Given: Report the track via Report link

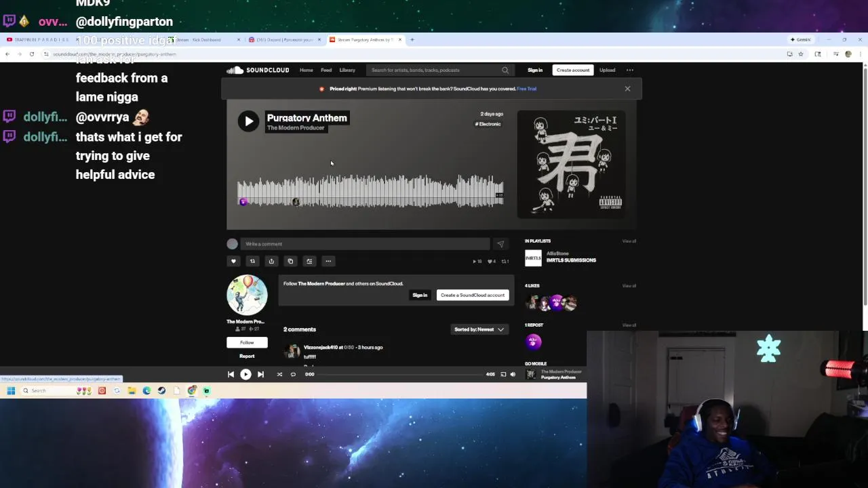Looking at the screenshot, I should tap(247, 356).
